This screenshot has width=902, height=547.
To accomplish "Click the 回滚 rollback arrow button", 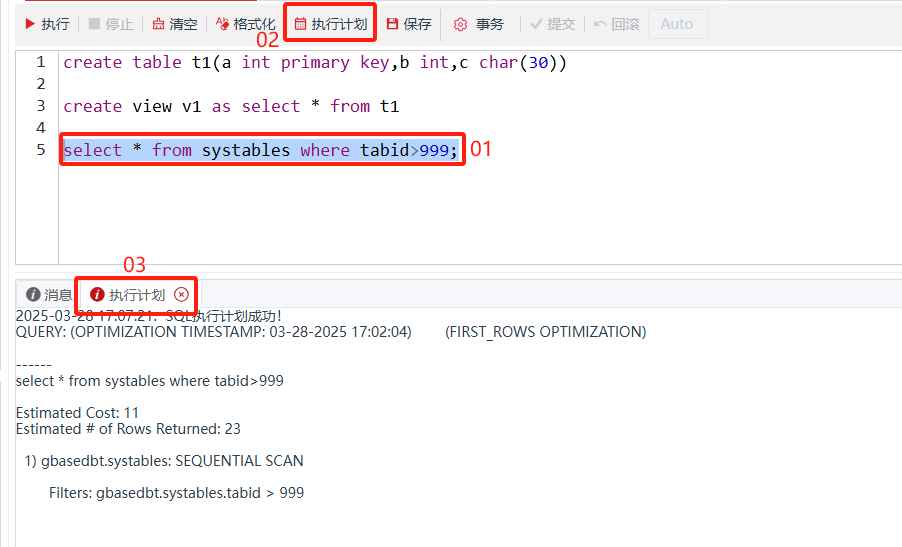I will click(x=600, y=24).
